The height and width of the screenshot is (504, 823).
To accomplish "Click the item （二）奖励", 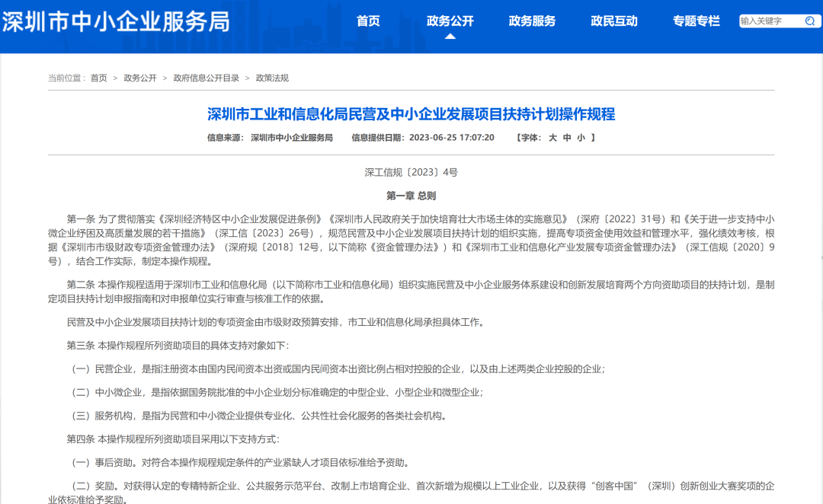I will click(411, 493).
